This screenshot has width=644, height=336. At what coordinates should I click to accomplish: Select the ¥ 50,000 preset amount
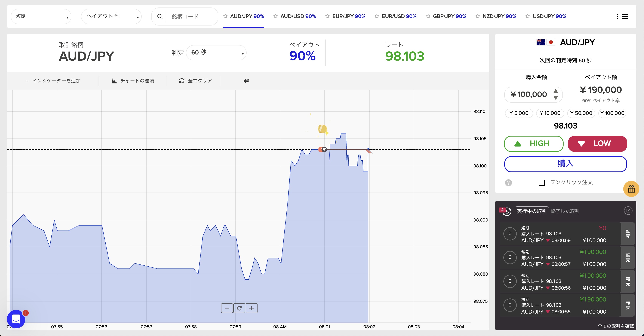coord(581,113)
